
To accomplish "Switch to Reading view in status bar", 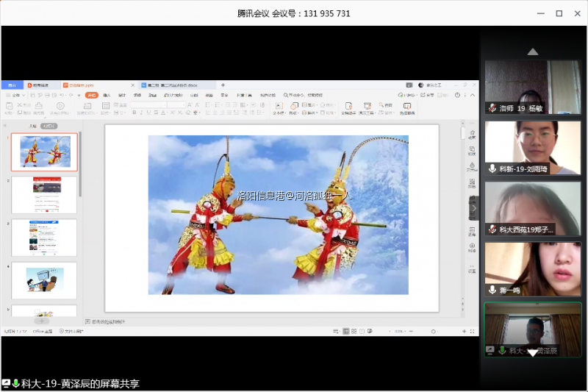I will pyautogui.click(x=362, y=331).
